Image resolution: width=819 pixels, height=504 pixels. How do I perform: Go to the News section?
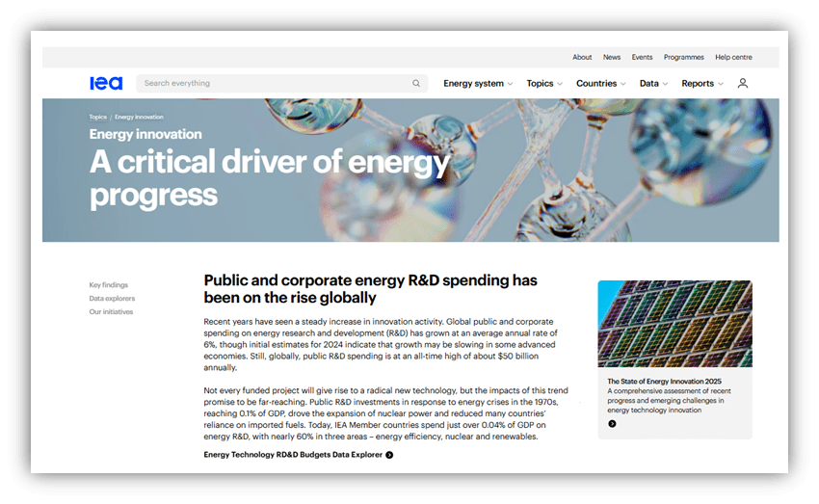(612, 57)
